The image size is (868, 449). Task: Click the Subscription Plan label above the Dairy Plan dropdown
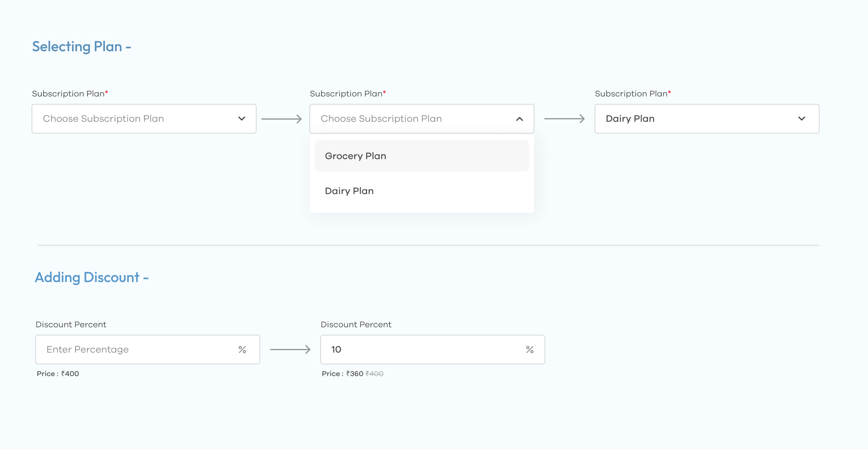tap(633, 94)
